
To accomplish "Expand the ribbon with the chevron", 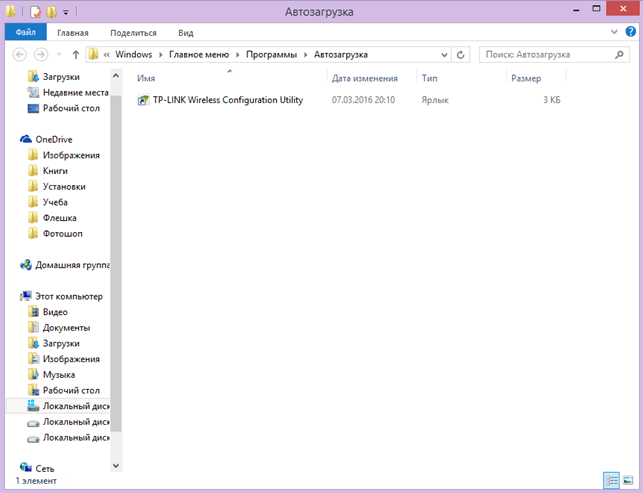I will click(x=616, y=32).
